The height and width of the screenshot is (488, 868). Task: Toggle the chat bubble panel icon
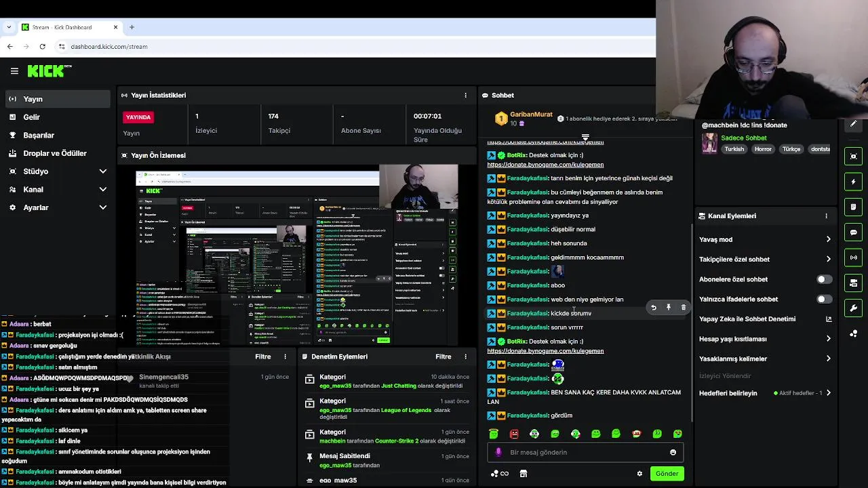pyautogui.click(x=854, y=232)
